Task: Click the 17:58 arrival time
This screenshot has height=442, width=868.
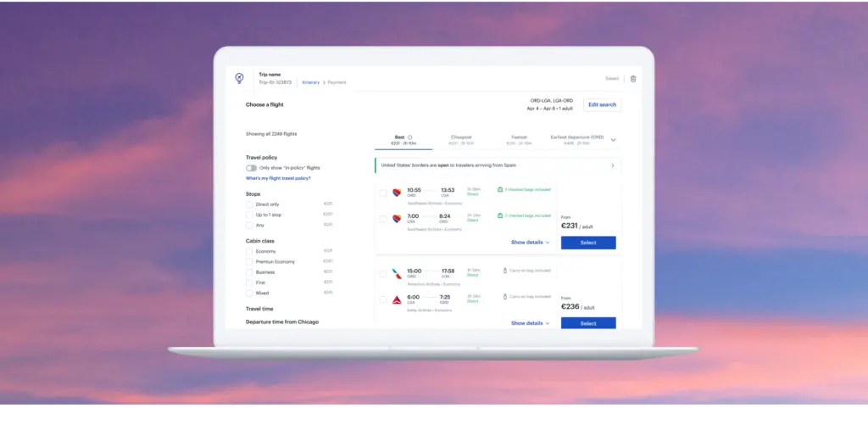Action: point(448,272)
